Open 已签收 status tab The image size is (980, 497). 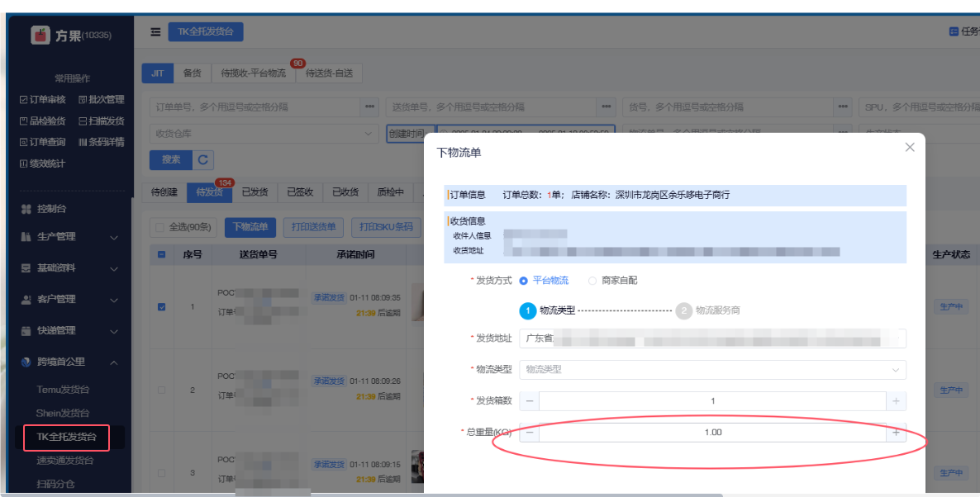tap(300, 192)
